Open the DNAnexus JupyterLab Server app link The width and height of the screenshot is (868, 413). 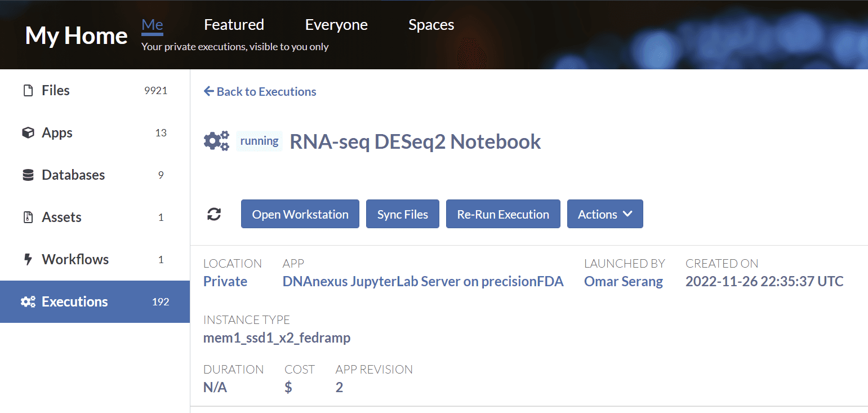[x=422, y=282]
